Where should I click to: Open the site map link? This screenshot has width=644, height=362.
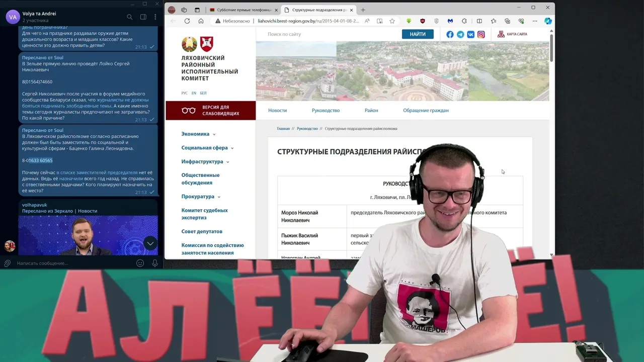tap(512, 34)
